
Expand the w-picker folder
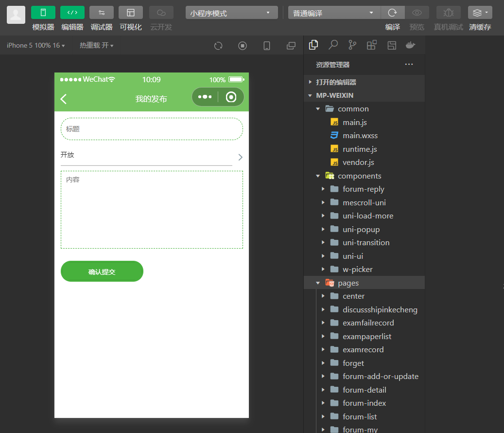(364, 269)
